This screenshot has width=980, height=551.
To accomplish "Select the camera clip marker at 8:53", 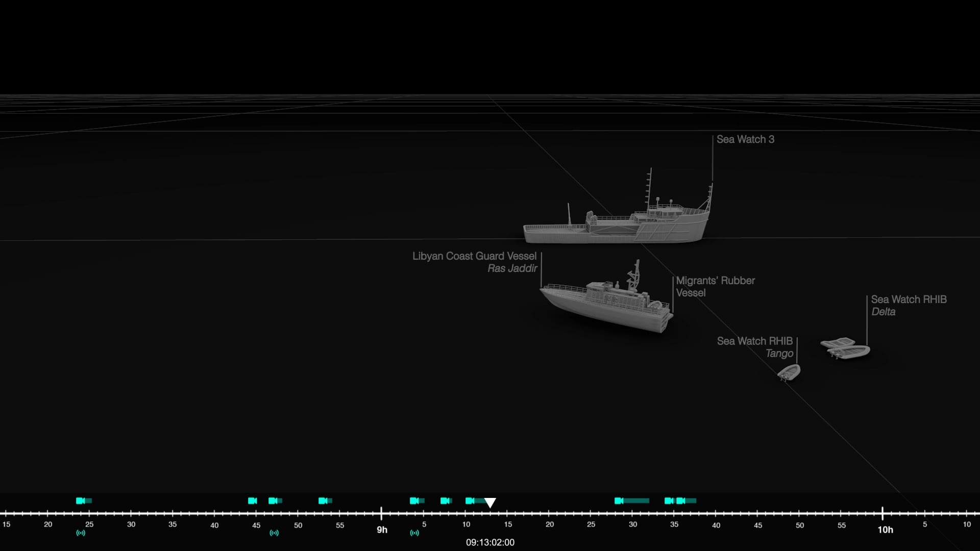I will click(x=323, y=500).
